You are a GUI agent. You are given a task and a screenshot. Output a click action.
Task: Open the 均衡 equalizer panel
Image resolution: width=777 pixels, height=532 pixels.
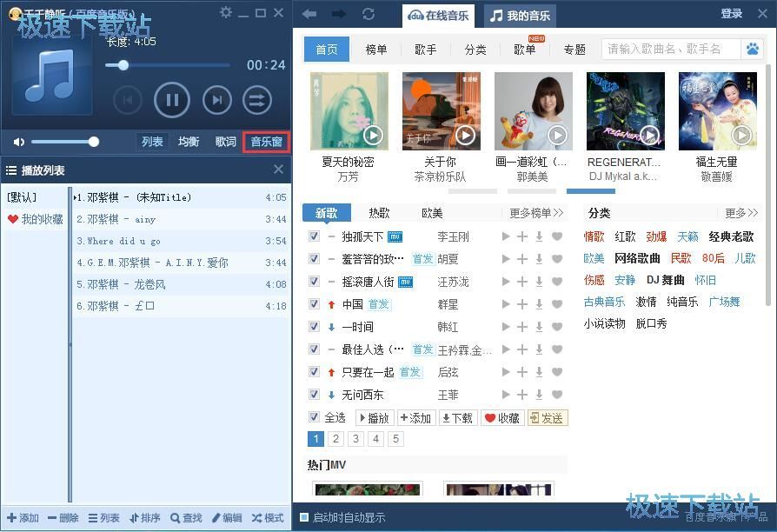tap(189, 142)
